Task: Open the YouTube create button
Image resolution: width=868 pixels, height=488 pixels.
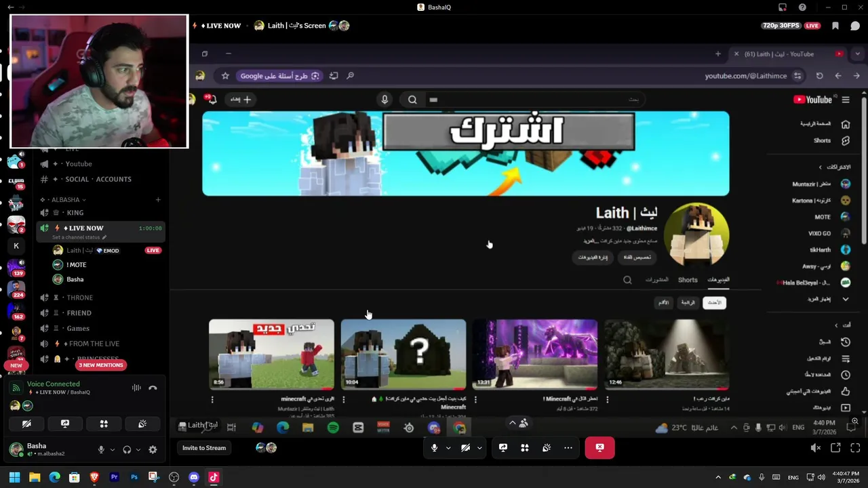Action: [x=240, y=100]
